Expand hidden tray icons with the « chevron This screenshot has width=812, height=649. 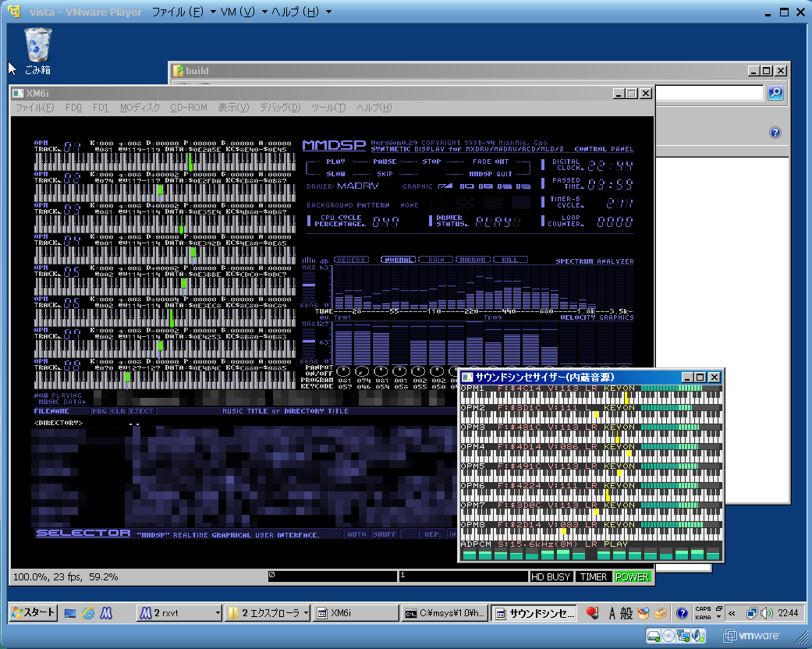(x=732, y=614)
